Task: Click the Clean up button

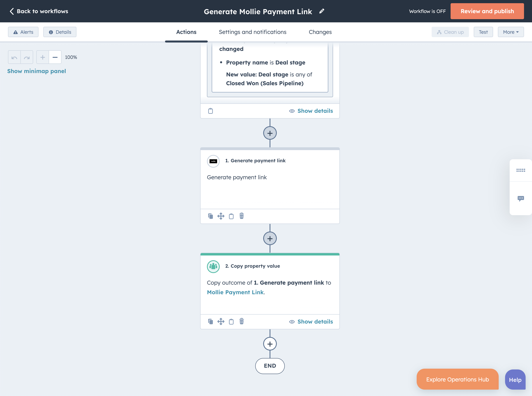Action: pos(450,32)
